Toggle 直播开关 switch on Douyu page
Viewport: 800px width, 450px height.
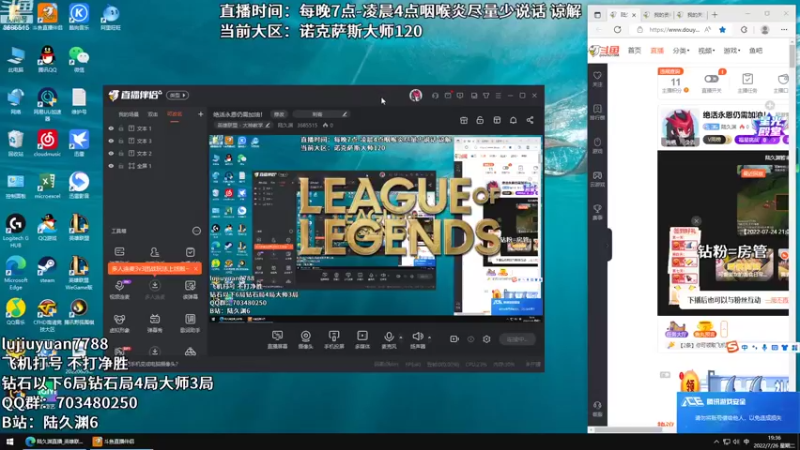coord(711,79)
